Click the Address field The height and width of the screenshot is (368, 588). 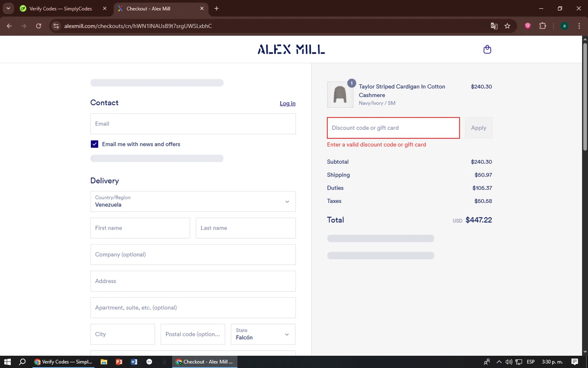[x=193, y=281]
